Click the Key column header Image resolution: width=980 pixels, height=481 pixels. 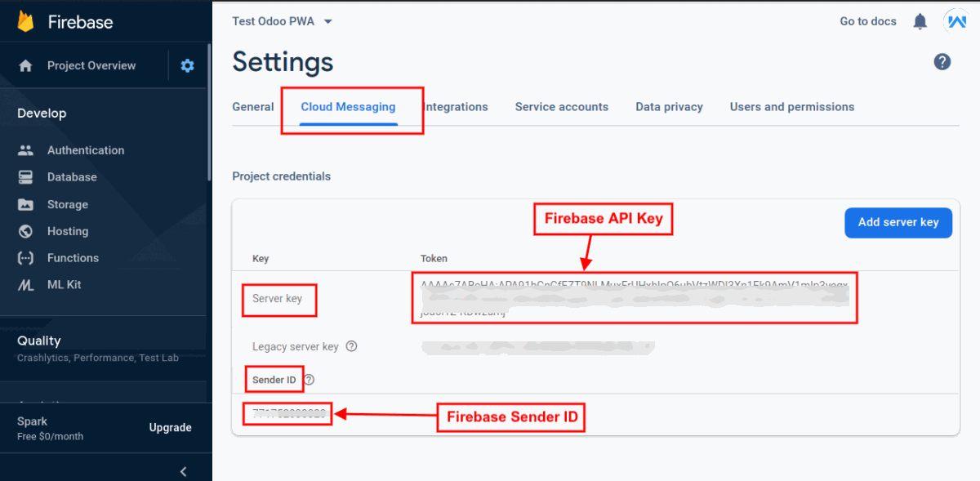[x=261, y=259]
